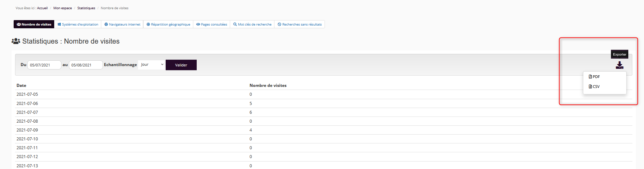Expand the Echantillonnage Jour dropdown
Screen dimensions: 644x169
tap(152, 65)
